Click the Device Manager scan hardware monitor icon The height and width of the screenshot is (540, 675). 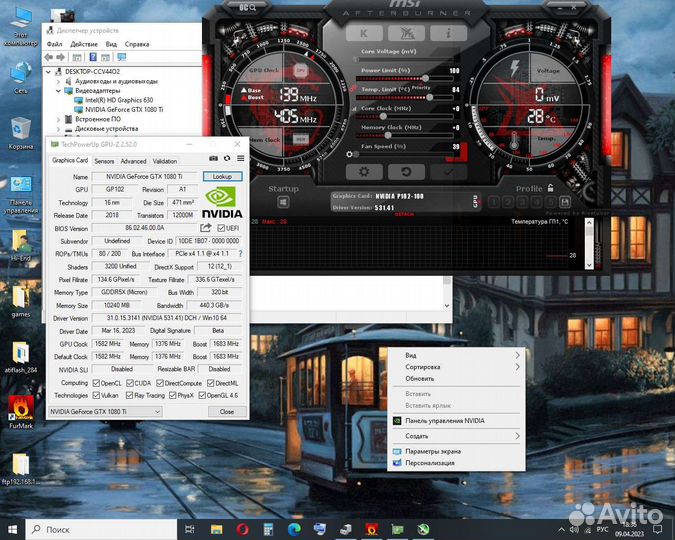point(122,57)
